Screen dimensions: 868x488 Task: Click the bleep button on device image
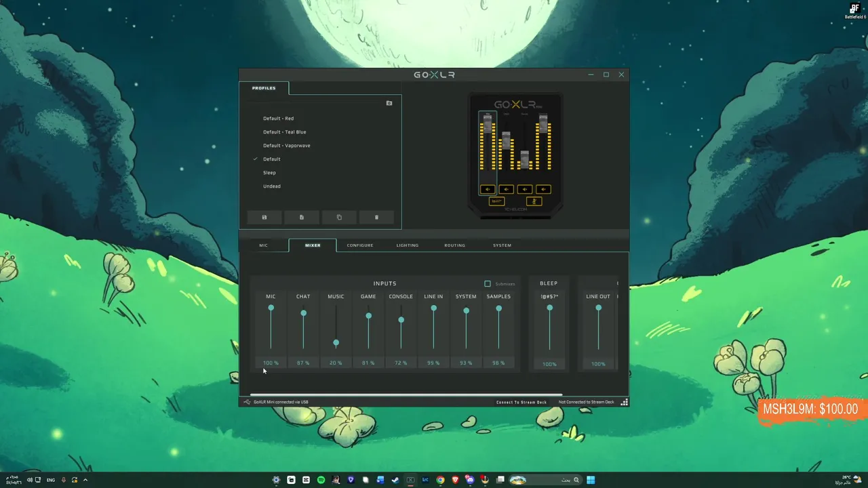point(496,201)
